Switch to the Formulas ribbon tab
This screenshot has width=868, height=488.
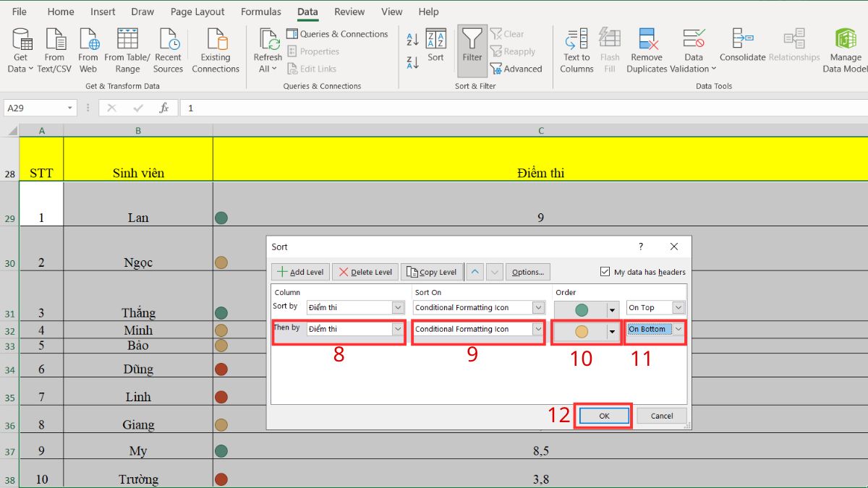(x=260, y=12)
